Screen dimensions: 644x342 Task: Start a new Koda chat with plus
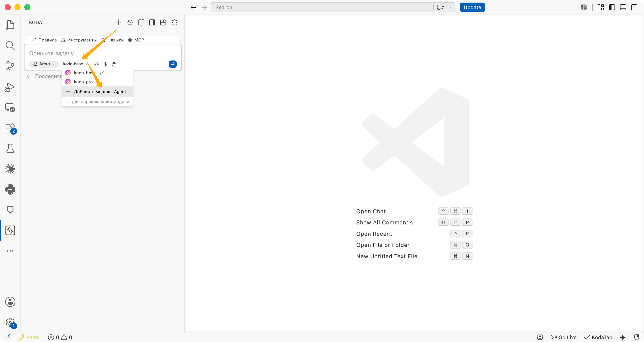pos(118,22)
